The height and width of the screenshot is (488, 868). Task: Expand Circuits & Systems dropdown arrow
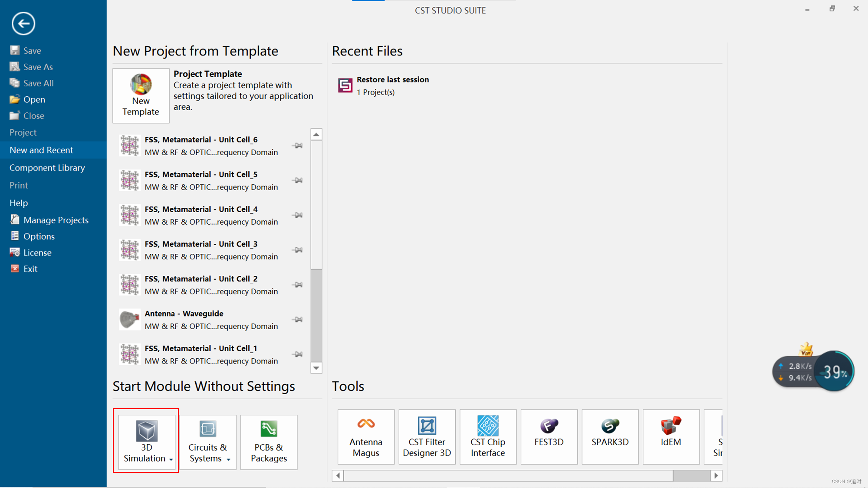coord(228,459)
